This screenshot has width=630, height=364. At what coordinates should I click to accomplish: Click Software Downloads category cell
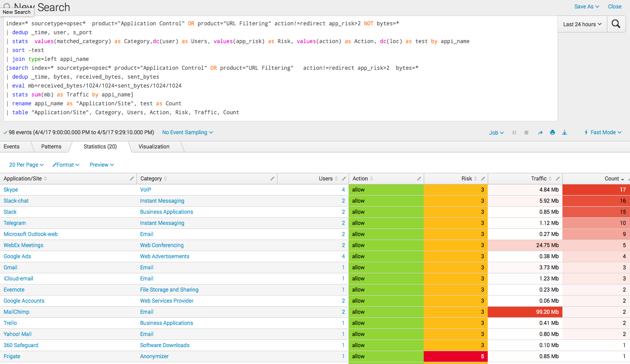(165, 345)
